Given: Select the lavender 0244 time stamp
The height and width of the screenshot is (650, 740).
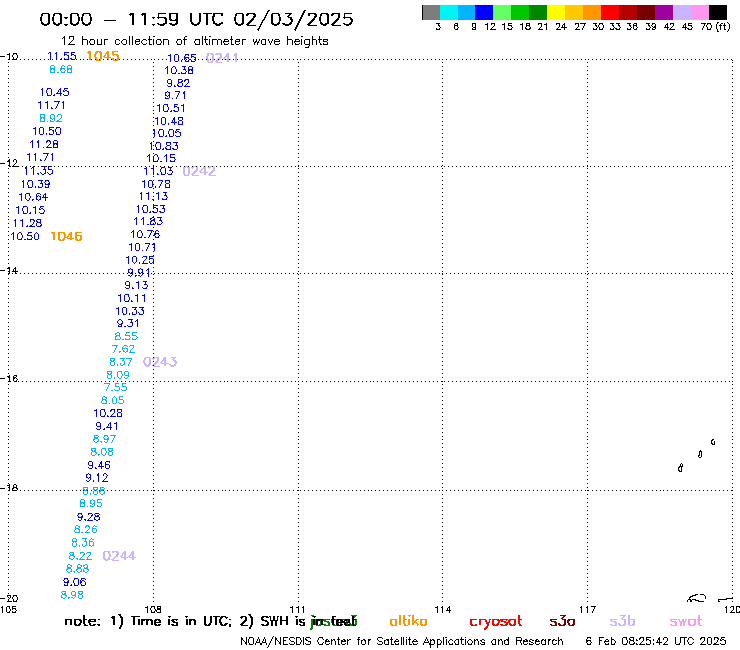Looking at the screenshot, I should 119,556.
